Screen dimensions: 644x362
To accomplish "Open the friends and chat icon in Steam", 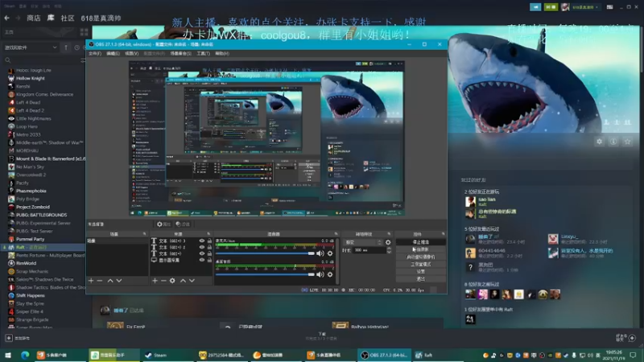I will tap(632, 338).
